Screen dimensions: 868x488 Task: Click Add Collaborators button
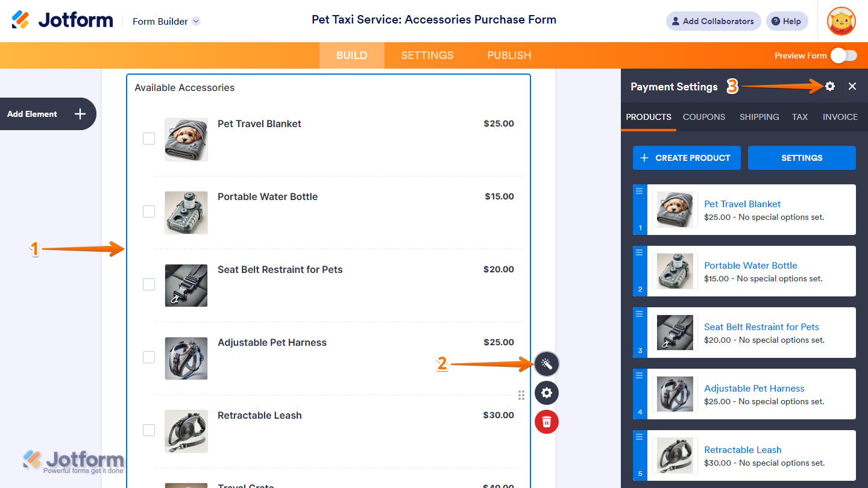pos(713,21)
